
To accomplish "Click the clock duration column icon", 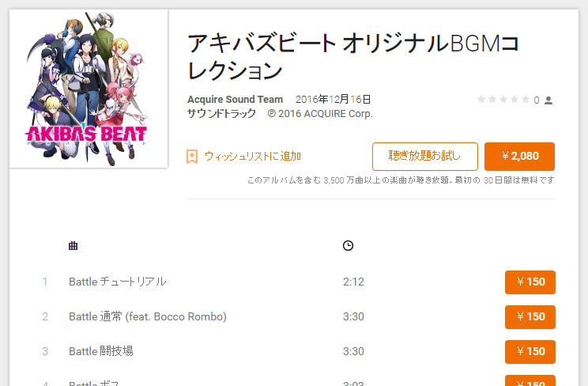I will click(348, 245).
